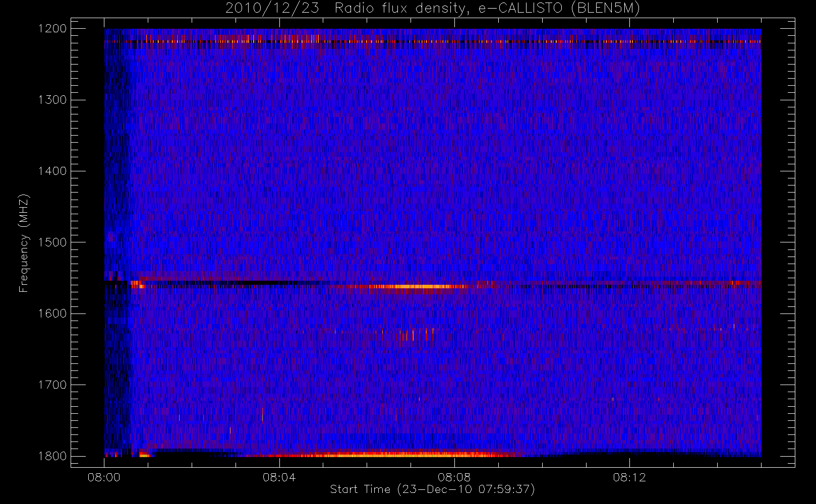Click the 08:12 time tick label
Screen dimensions: 816x504
pyautogui.click(x=629, y=477)
